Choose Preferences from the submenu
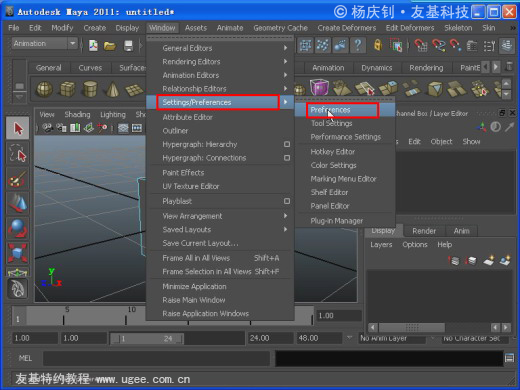520x390 pixels. click(345, 110)
